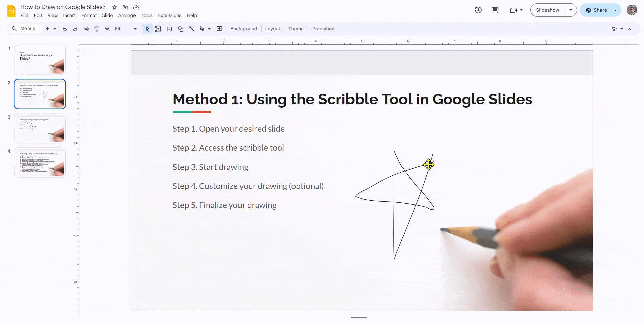This screenshot has width=644, height=324.
Task: Open the Extensions menu
Action: pos(169,15)
